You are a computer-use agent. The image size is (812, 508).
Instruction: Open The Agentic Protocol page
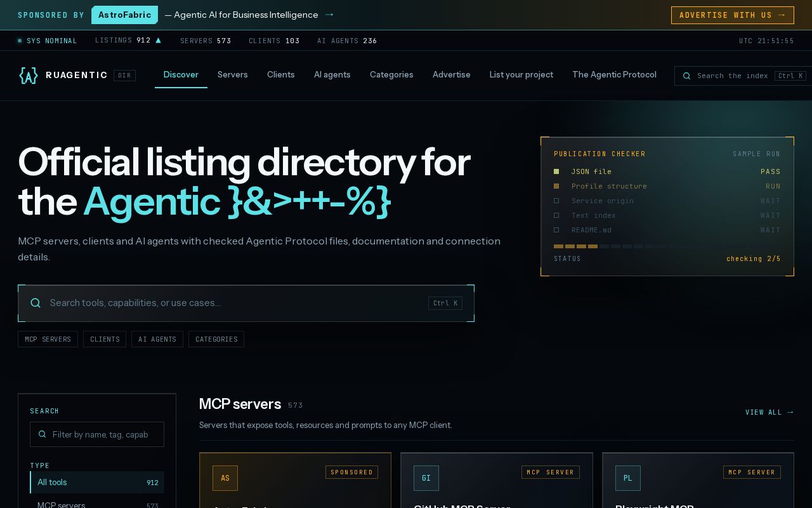[x=614, y=75]
